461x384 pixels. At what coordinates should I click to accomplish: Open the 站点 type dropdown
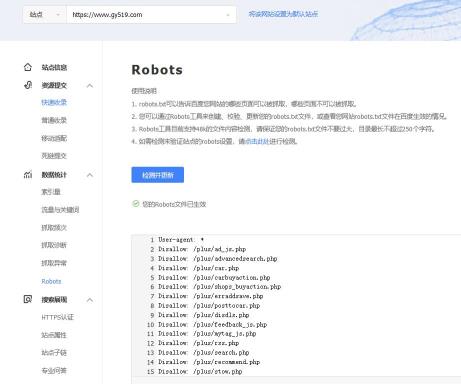[x=44, y=15]
